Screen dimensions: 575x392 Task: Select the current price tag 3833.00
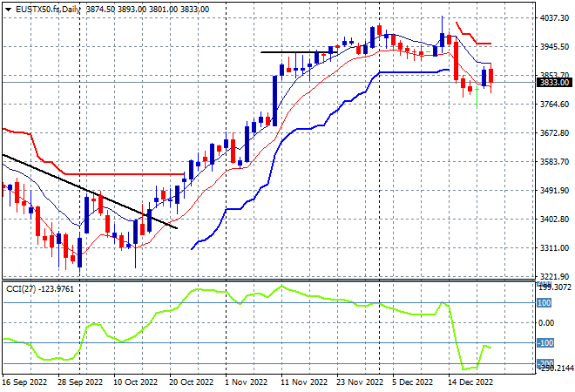pyautogui.click(x=555, y=83)
